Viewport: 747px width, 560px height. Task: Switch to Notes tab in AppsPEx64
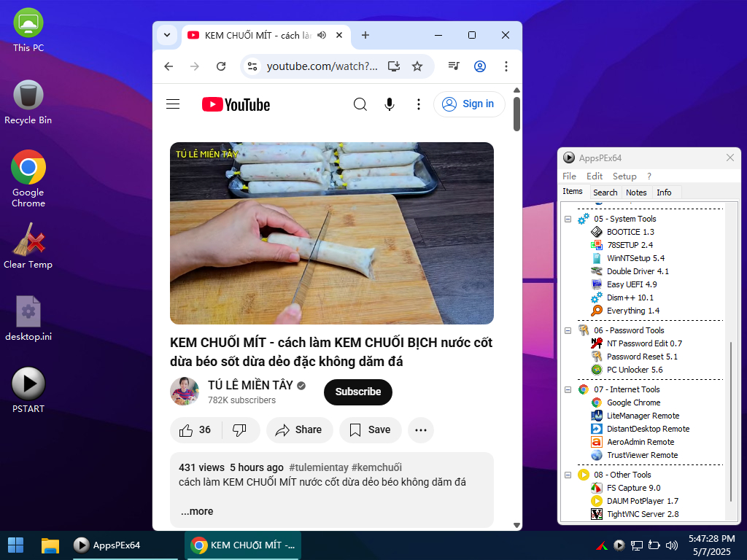[636, 192]
